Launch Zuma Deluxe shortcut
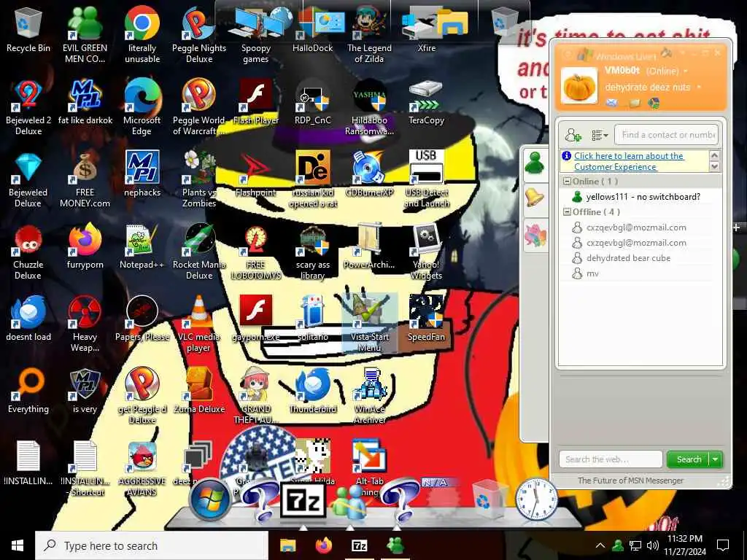Viewport: 747px width, 560px height. pyautogui.click(x=199, y=392)
